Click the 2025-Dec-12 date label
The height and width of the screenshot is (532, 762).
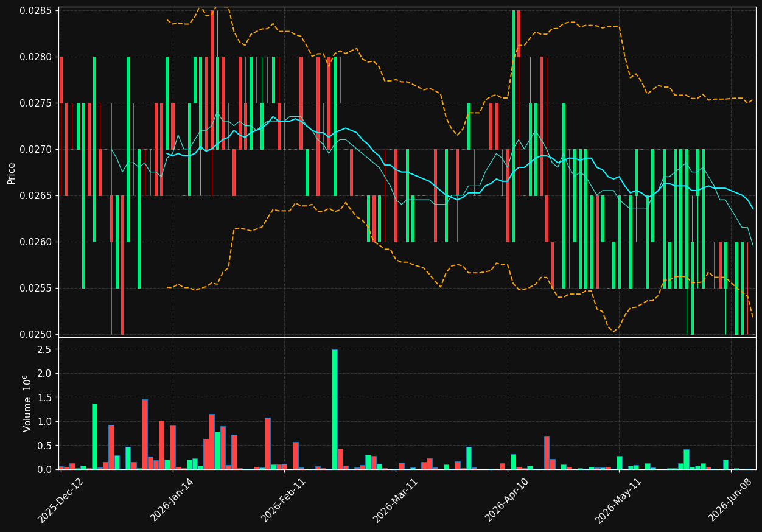60,500
